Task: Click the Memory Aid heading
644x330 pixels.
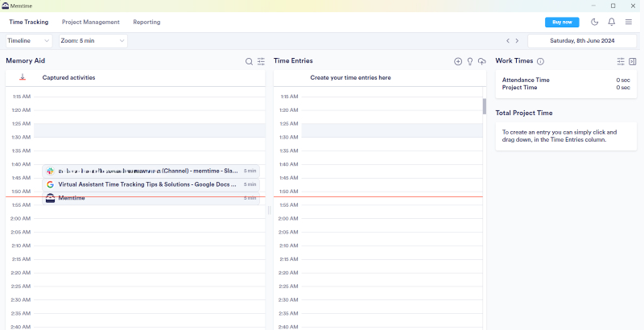Action: (x=26, y=60)
